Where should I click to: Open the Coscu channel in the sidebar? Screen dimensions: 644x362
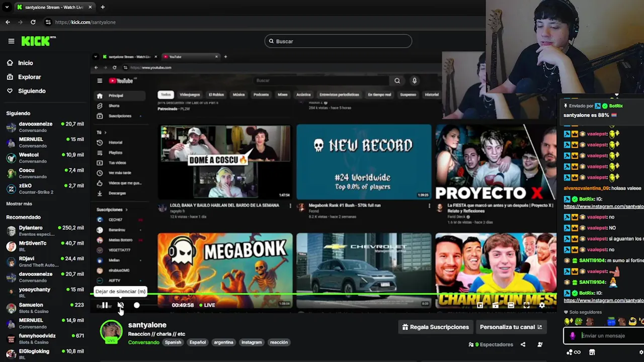click(x=45, y=173)
